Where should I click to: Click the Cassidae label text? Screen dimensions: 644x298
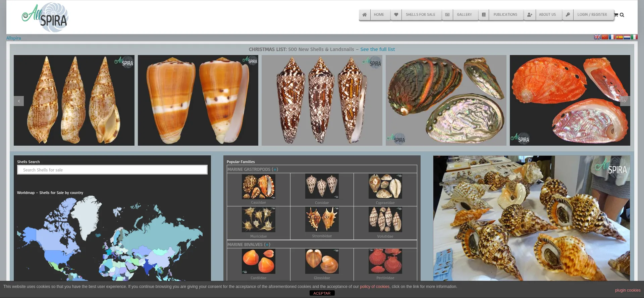coord(259,203)
